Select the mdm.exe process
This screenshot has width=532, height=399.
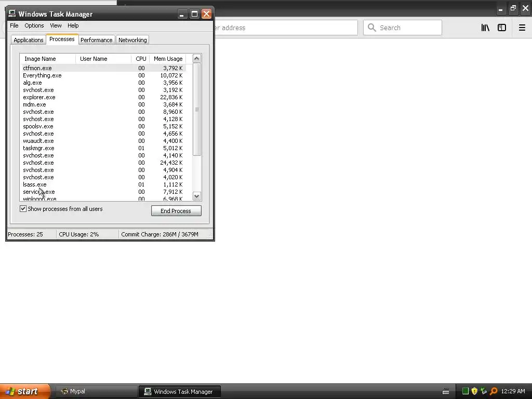pyautogui.click(x=103, y=104)
